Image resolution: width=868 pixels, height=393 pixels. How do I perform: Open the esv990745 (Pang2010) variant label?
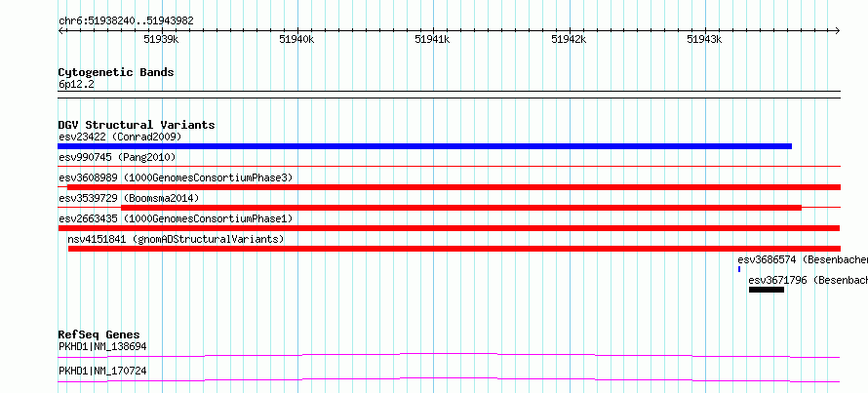point(117,158)
